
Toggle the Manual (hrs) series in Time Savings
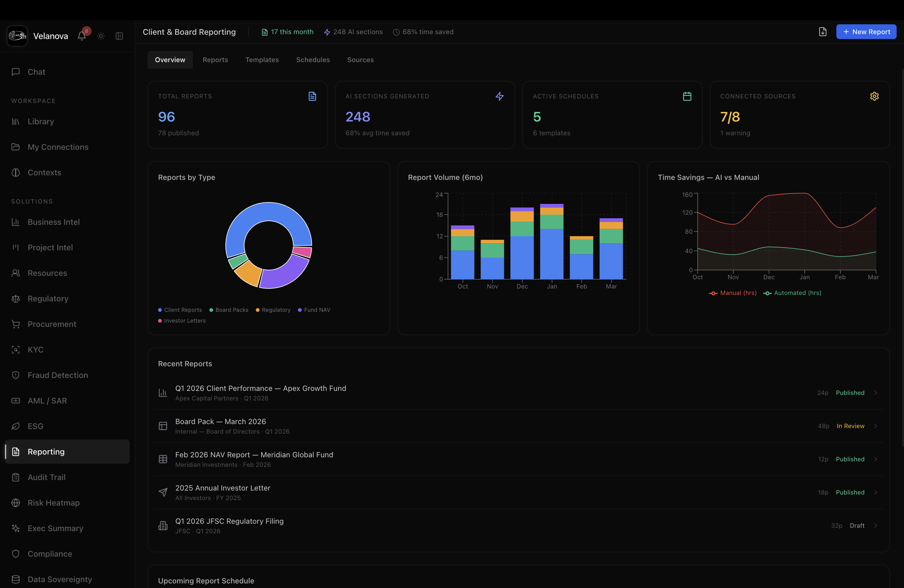(x=733, y=293)
